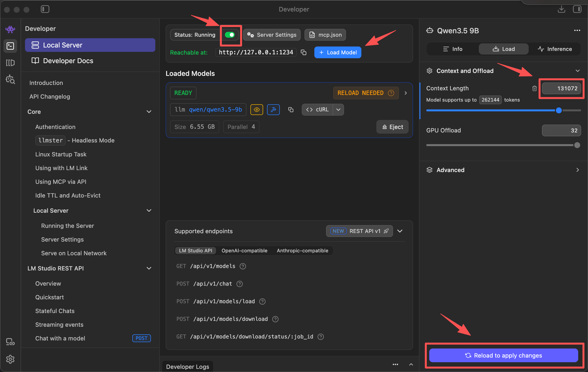Open Idle TTL and Auto-Evict page

click(x=68, y=196)
